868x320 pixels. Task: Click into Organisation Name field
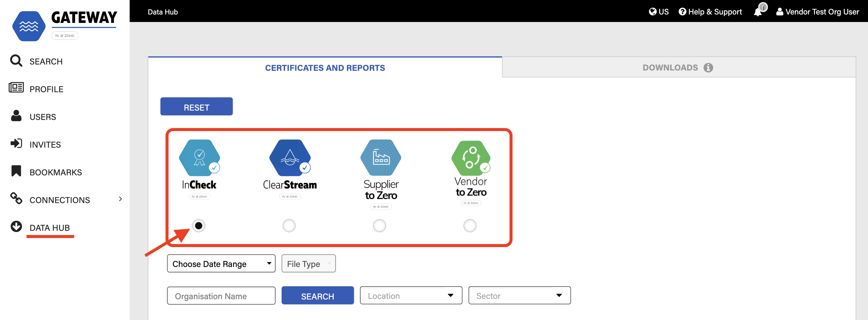click(x=221, y=296)
